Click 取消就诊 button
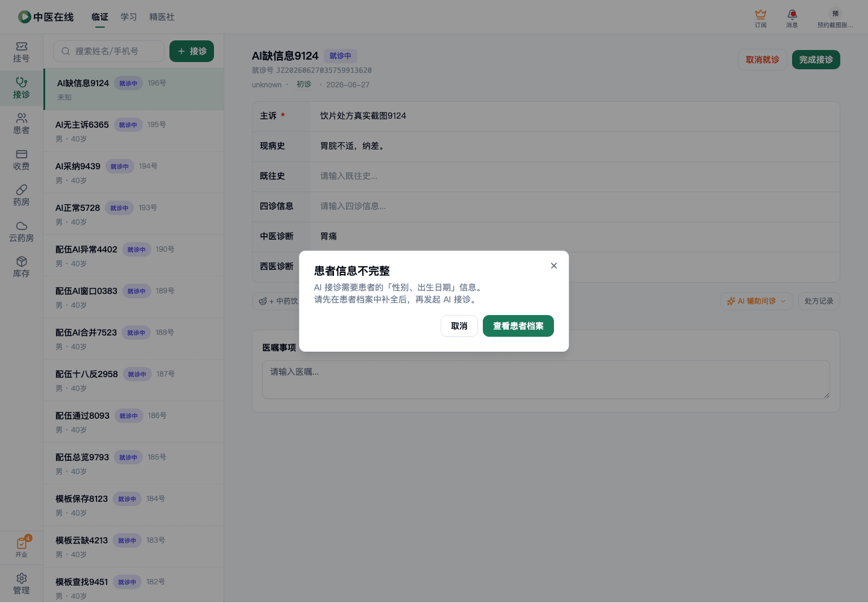 click(763, 60)
